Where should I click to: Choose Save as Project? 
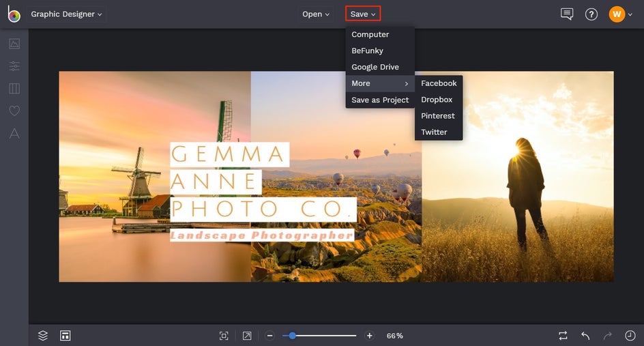[x=380, y=100]
